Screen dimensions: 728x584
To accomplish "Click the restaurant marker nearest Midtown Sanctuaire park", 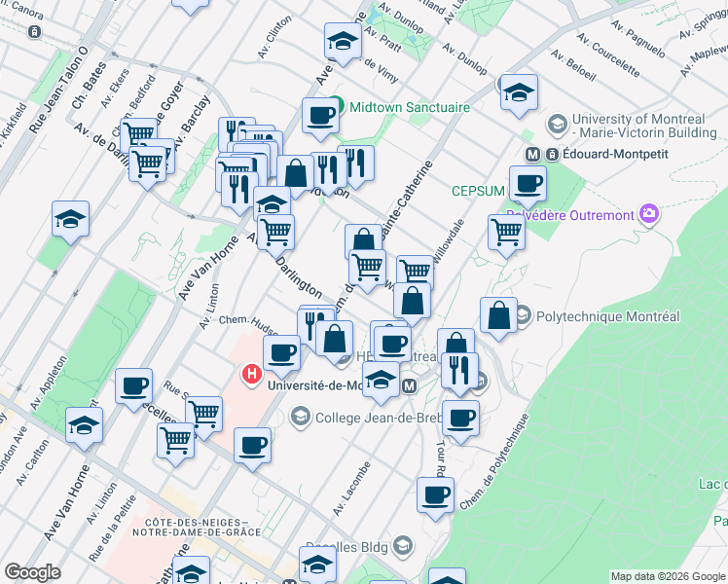I will (x=356, y=164).
